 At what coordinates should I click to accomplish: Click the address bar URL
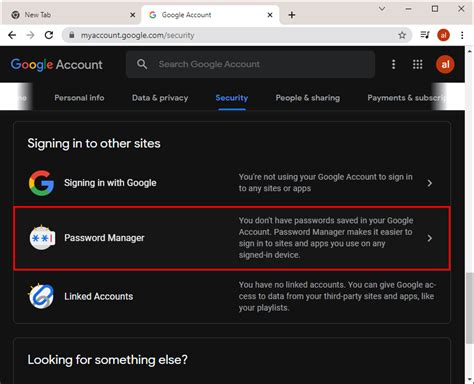(137, 35)
